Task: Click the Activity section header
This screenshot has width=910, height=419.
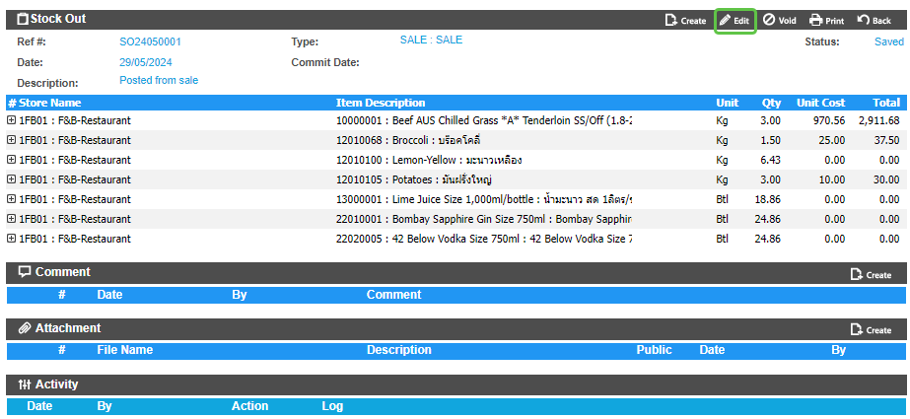Action: click(56, 384)
